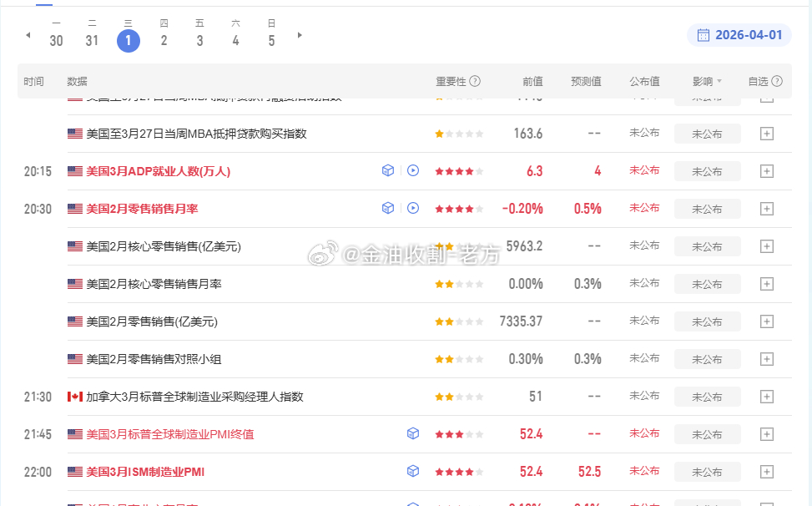Add the ADP employment data to favorites with plus

click(x=766, y=170)
